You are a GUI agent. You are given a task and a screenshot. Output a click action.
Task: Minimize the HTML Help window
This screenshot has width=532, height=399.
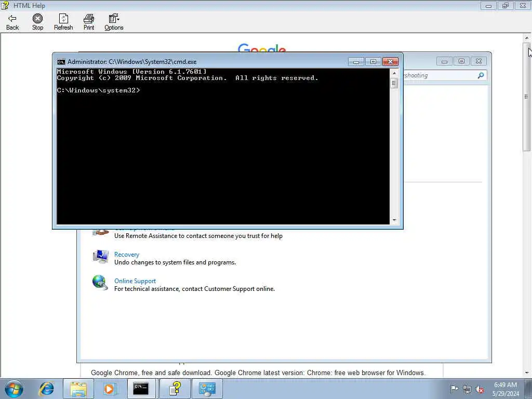488,5
